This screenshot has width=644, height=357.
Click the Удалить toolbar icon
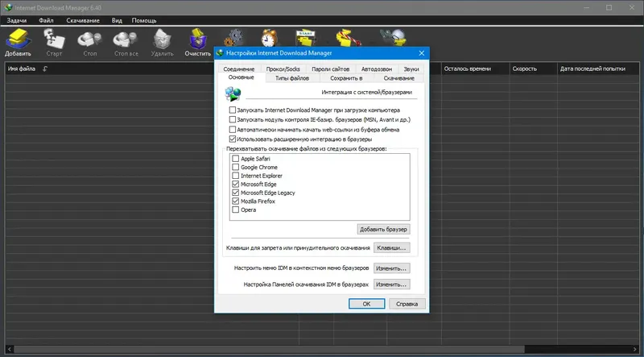pyautogui.click(x=163, y=43)
